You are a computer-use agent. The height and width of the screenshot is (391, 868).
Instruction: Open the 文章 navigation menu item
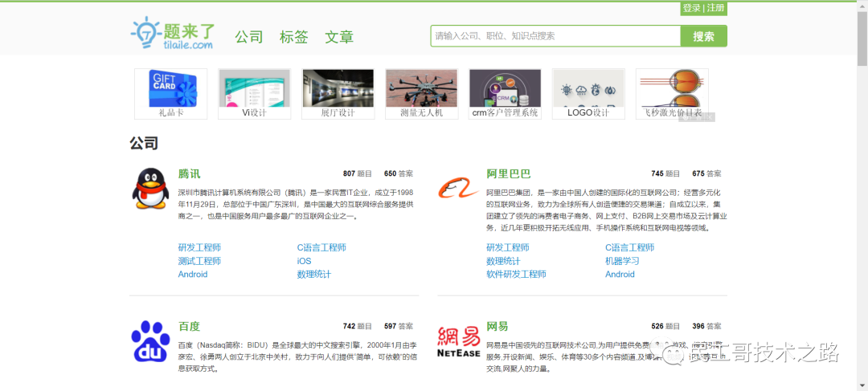coord(339,37)
